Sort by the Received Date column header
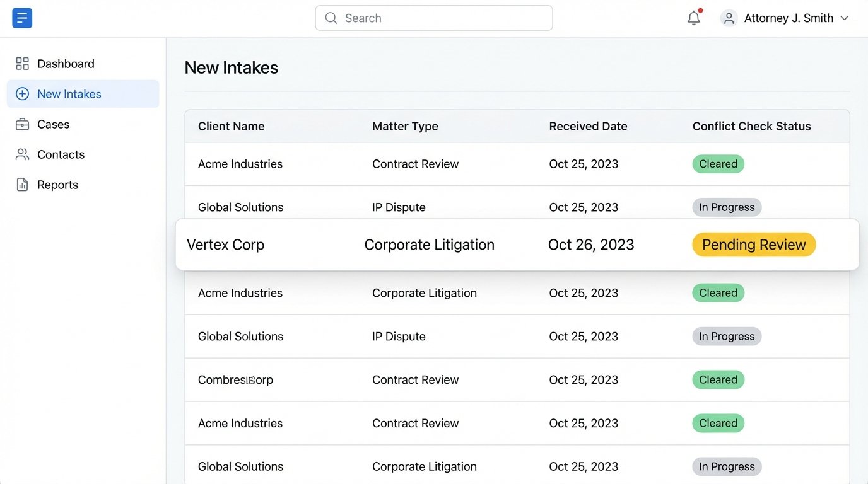 [587, 126]
